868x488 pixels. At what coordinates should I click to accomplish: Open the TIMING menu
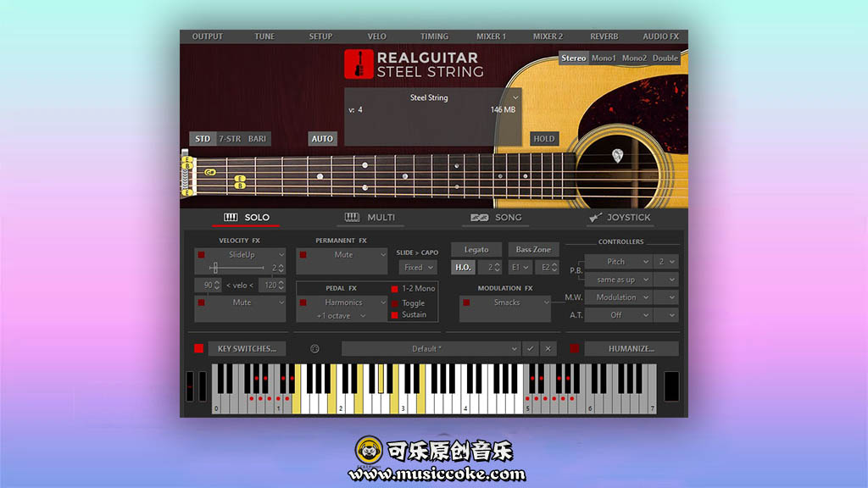tap(434, 36)
